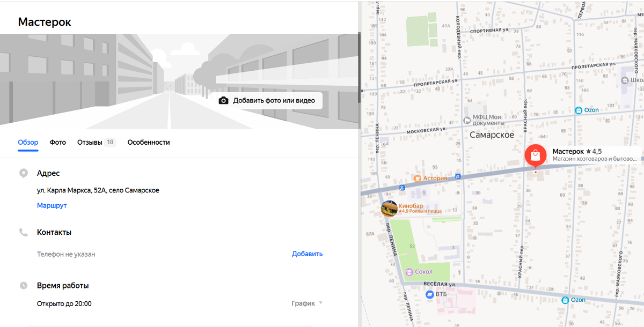Click the grey street placeholder photo

179,81
